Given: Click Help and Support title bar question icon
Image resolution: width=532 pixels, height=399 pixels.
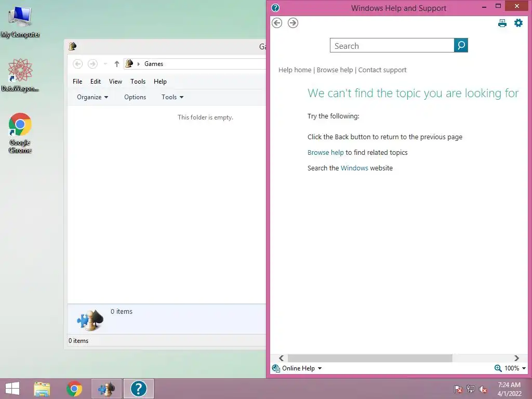Looking at the screenshot, I should (x=275, y=7).
